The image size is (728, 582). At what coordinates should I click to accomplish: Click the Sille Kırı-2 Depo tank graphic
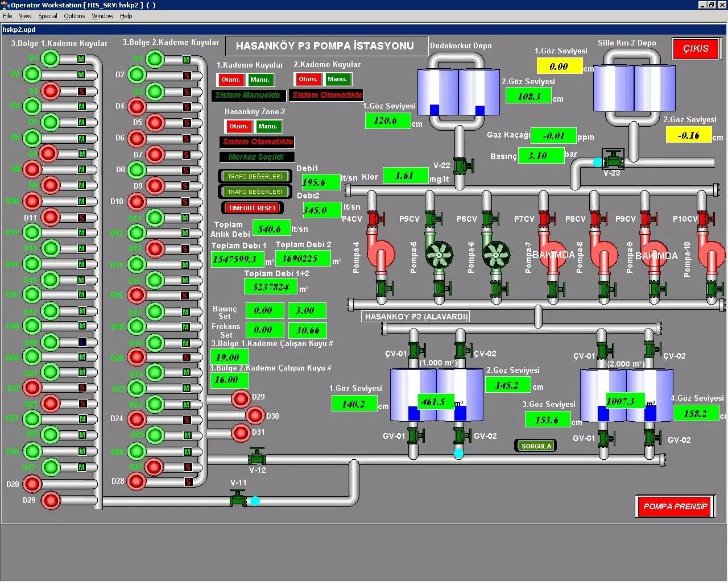(634, 87)
